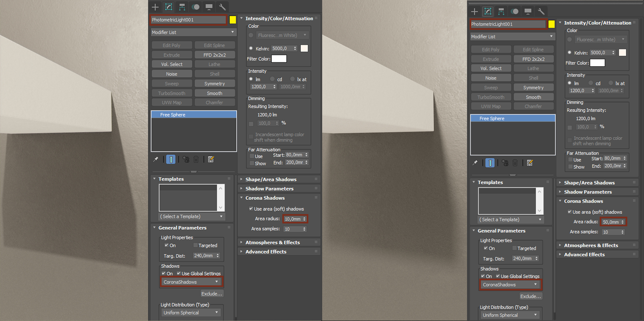Click the Pin Stack icon in right panel
This screenshot has height=321, width=644.
tap(475, 163)
